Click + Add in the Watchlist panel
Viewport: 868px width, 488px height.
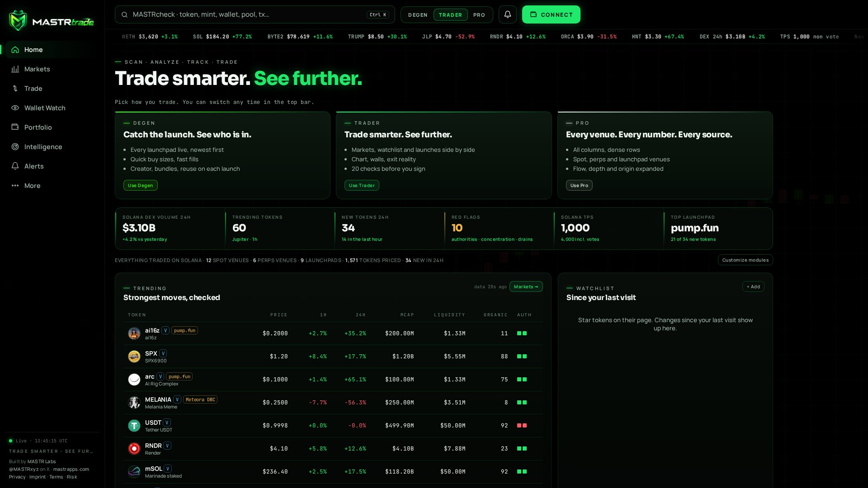753,286
